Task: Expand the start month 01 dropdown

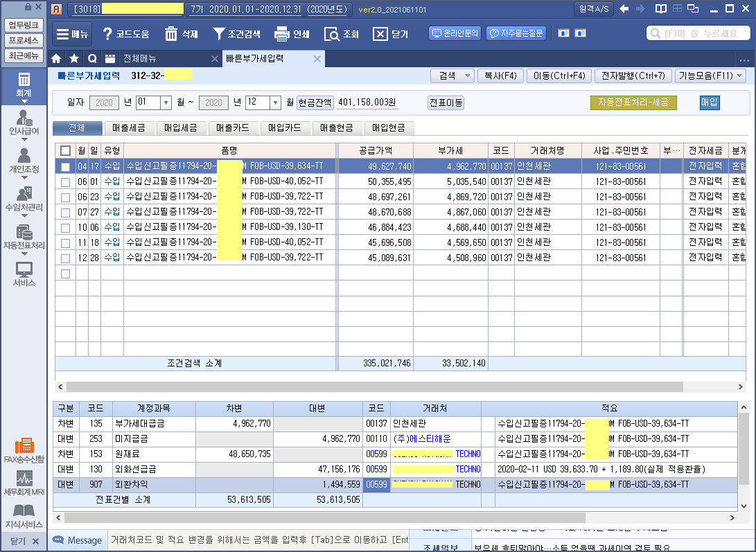Action: click(x=166, y=103)
